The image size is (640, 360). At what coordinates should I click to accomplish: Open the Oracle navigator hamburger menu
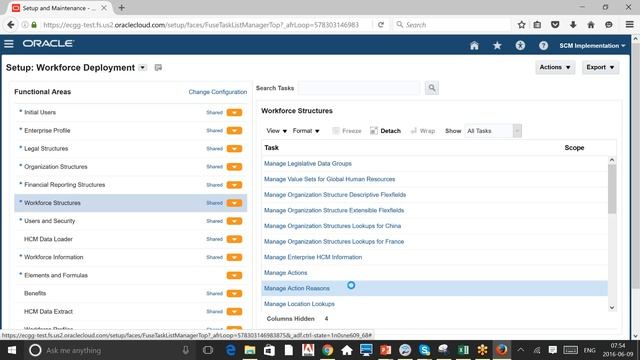9,44
